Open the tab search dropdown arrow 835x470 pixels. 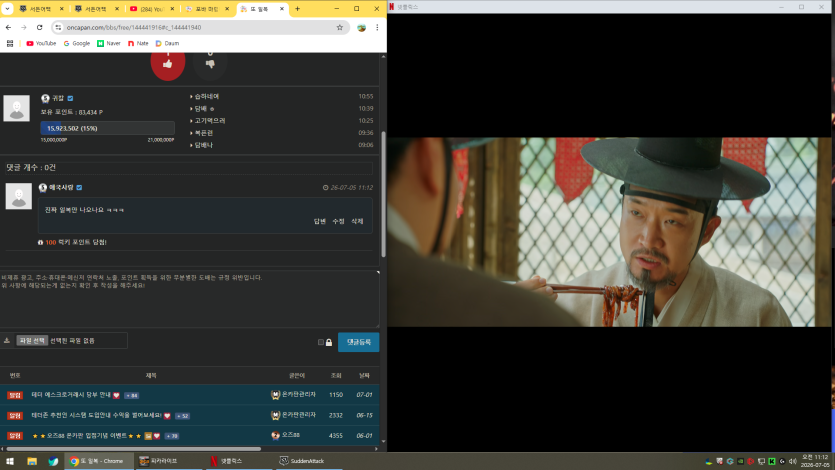(x=7, y=9)
